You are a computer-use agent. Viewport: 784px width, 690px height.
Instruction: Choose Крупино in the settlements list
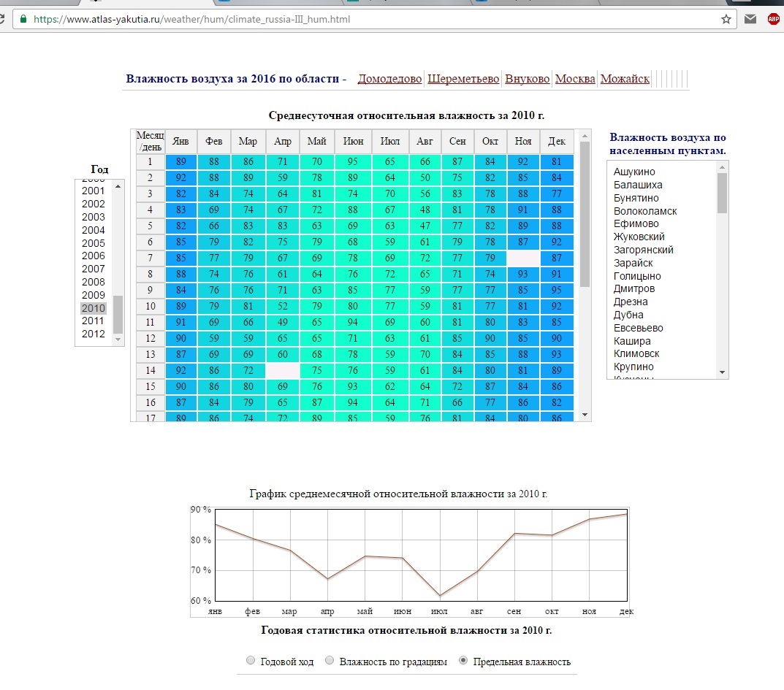(x=633, y=367)
